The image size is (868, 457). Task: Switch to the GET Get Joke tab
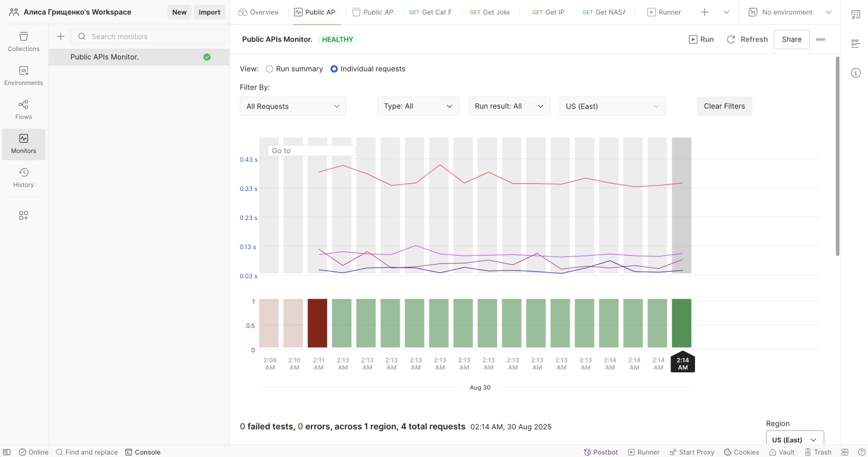[x=490, y=12]
